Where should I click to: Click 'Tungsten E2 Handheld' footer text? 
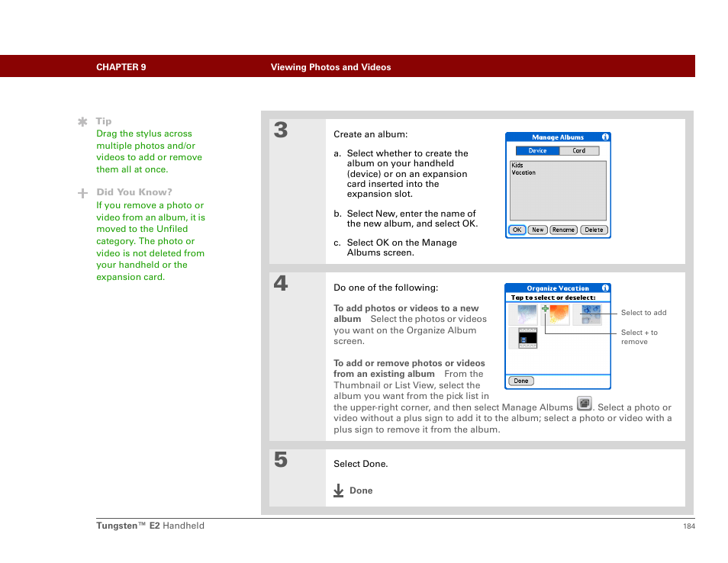[150, 526]
